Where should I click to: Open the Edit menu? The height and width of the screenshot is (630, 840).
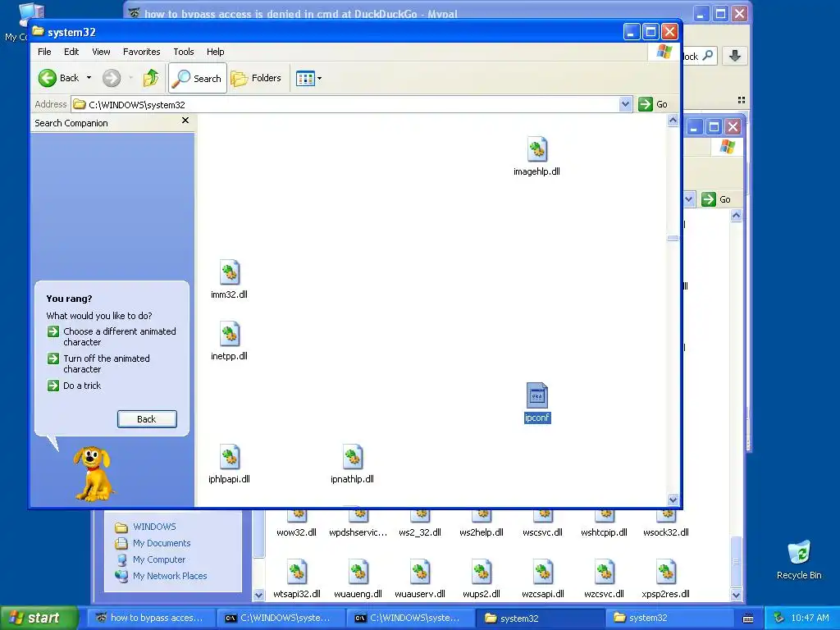click(x=71, y=52)
